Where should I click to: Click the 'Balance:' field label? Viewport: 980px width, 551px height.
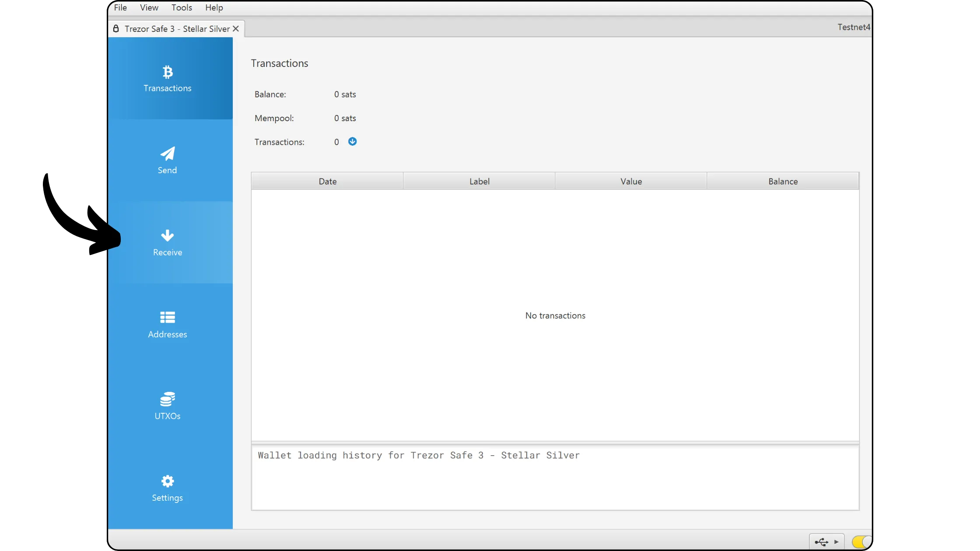[270, 94]
